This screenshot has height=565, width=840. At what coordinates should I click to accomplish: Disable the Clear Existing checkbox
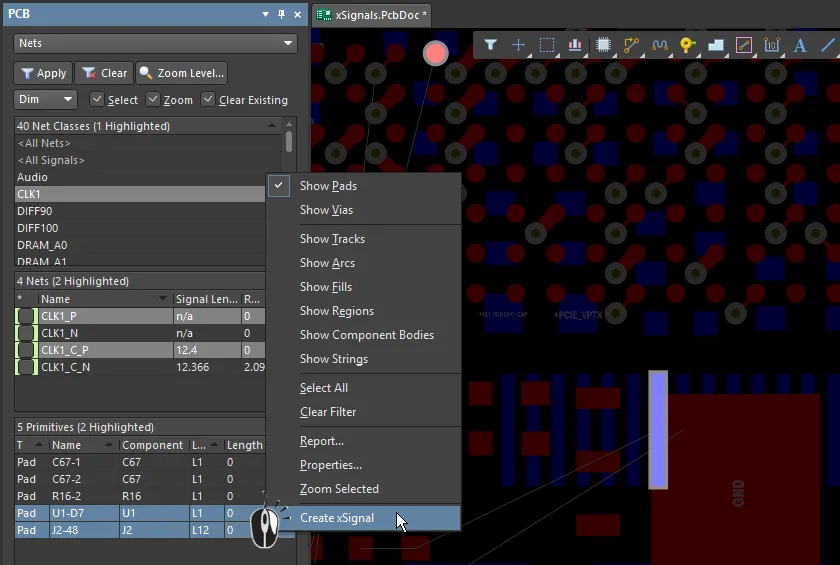[208, 100]
